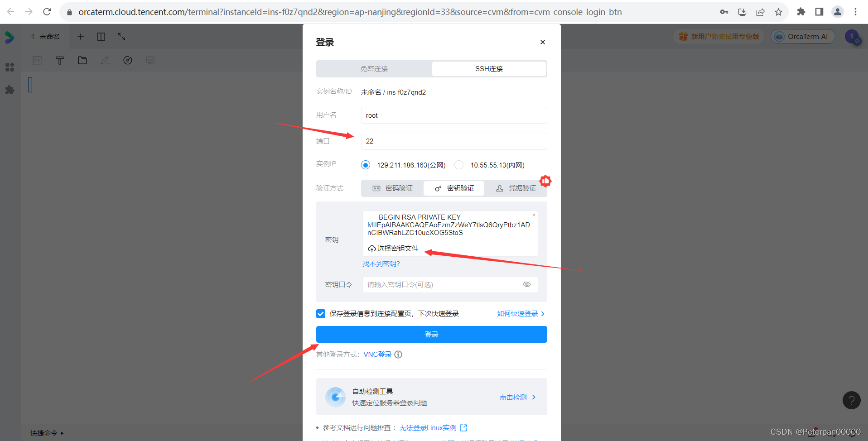Reload the page in browser
Screen dimensions: 868x441
(47, 12)
